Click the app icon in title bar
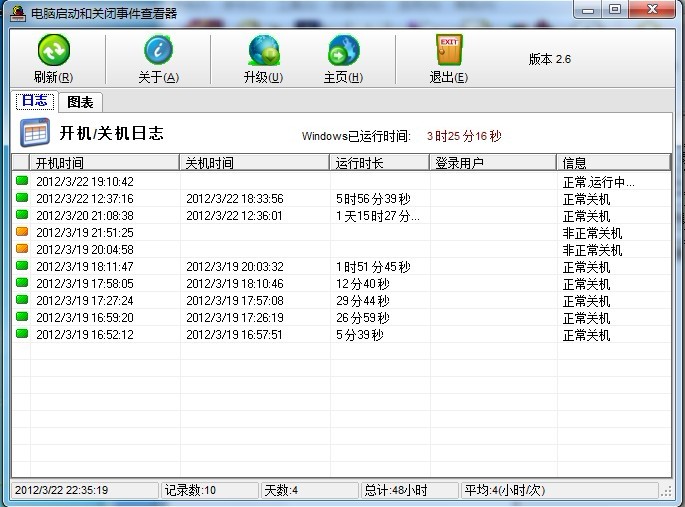The width and height of the screenshot is (685, 507). click(x=16, y=10)
